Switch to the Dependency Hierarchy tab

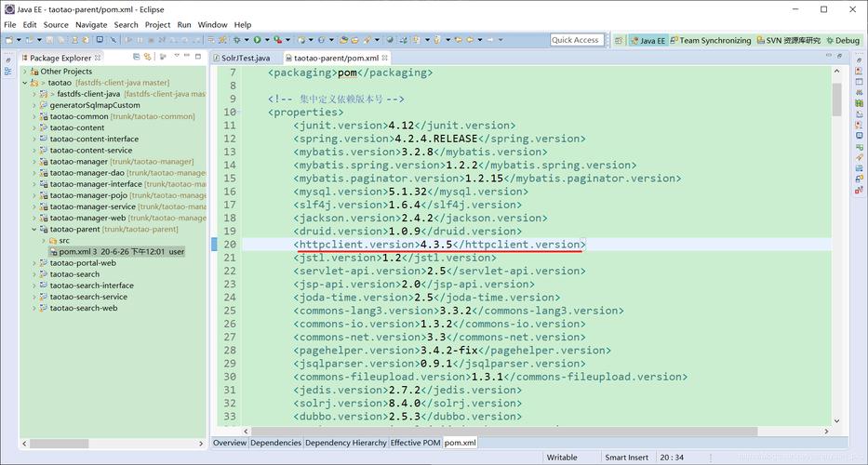tap(345, 443)
